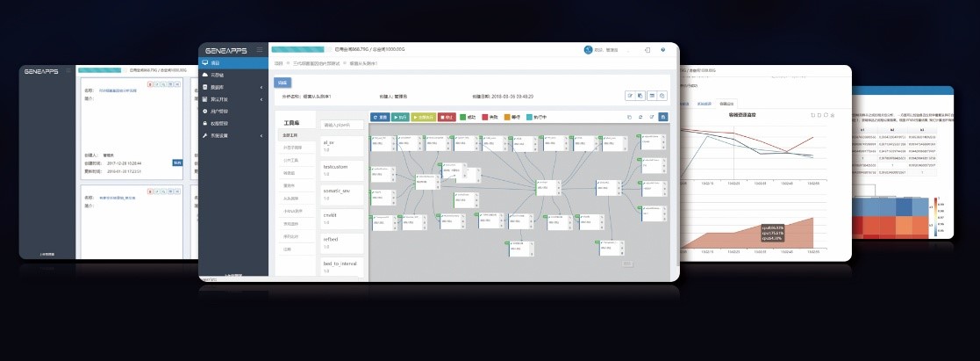The height and width of the screenshot is (361, 980).
Task: Click the help question mark icon
Action: 662,50
